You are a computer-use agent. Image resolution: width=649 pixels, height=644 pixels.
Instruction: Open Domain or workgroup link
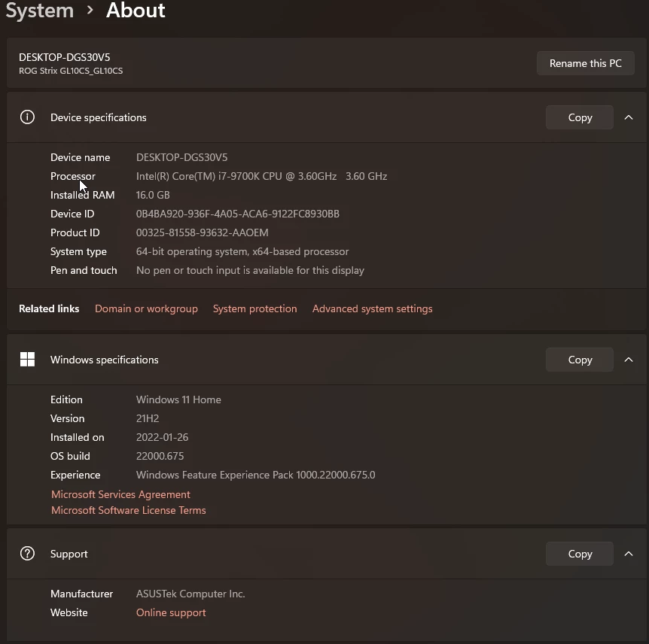[146, 309]
